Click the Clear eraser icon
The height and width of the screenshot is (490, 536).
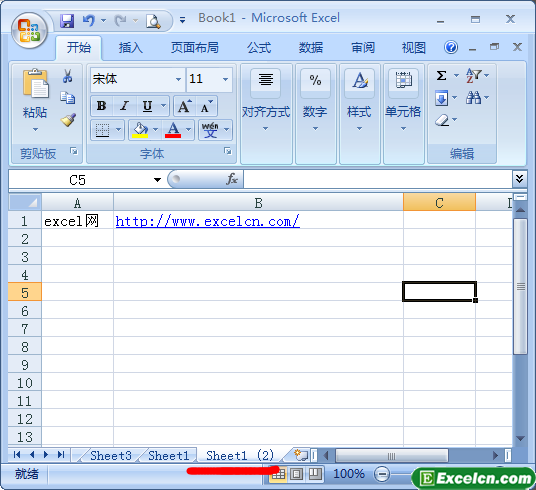[442, 120]
